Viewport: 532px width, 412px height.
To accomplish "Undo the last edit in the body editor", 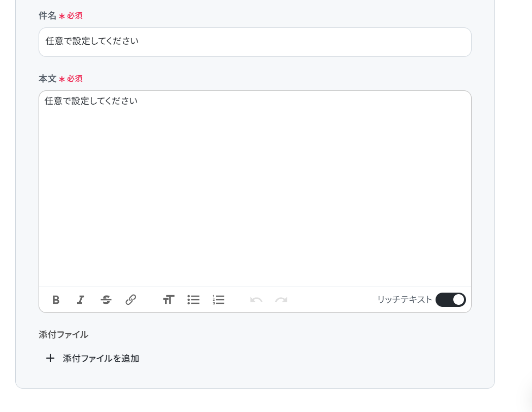I will tap(256, 300).
